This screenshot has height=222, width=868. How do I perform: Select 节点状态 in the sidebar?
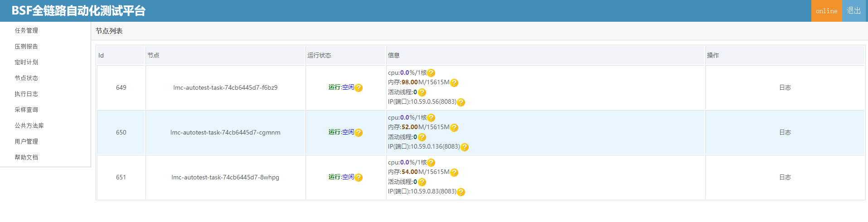point(26,78)
